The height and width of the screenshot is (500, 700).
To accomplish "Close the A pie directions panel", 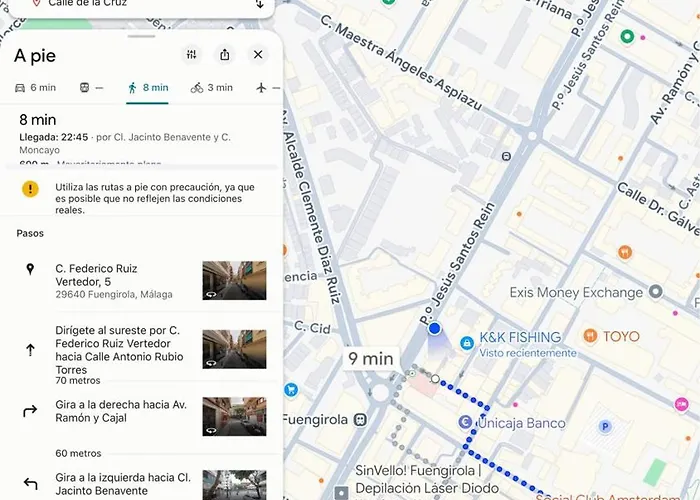I will point(258,55).
